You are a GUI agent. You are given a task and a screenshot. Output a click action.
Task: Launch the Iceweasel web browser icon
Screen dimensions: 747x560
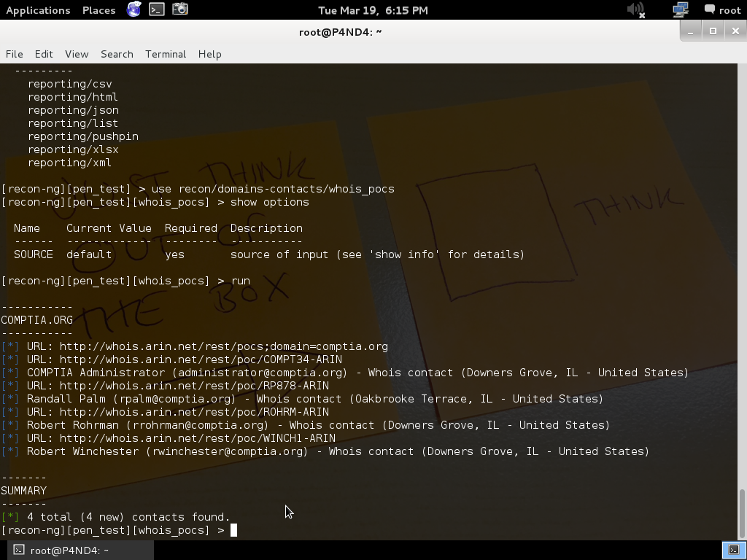point(134,9)
